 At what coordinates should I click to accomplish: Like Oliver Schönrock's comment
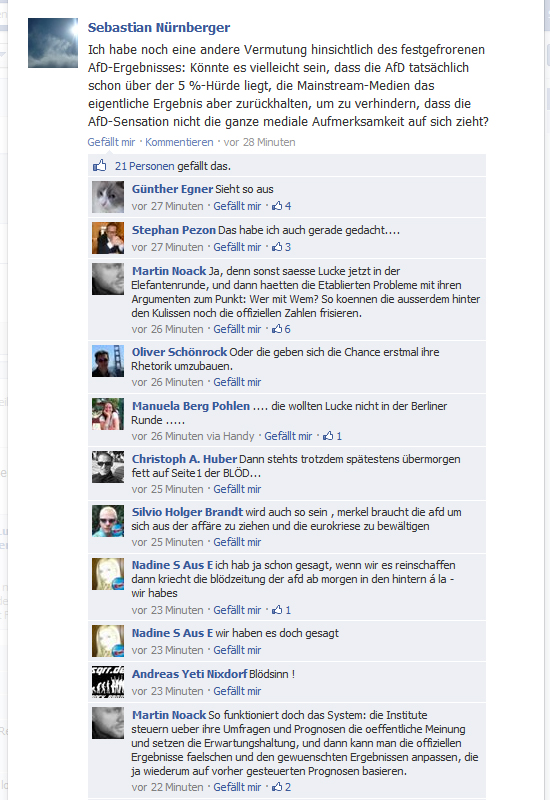[x=237, y=382]
